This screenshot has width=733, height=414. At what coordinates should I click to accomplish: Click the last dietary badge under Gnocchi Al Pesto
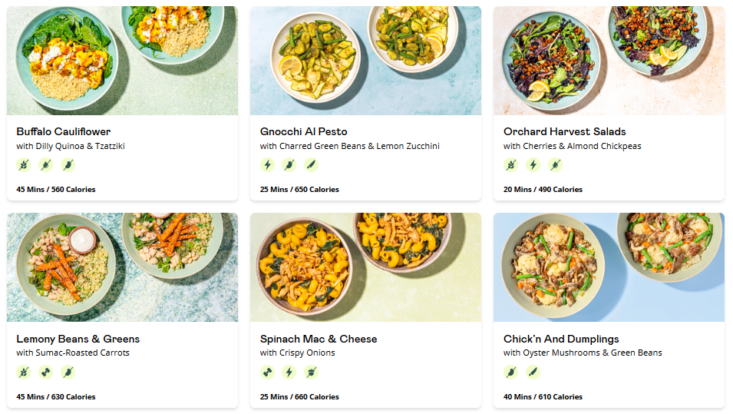[311, 165]
